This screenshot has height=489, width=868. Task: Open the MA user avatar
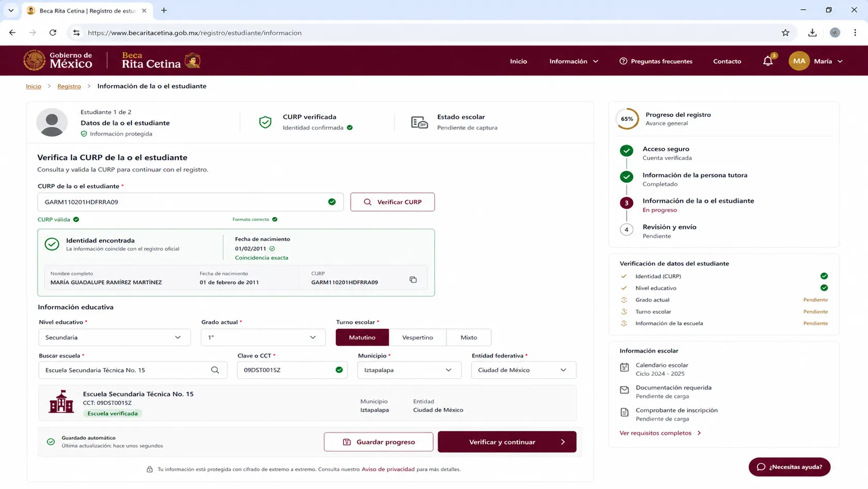799,61
